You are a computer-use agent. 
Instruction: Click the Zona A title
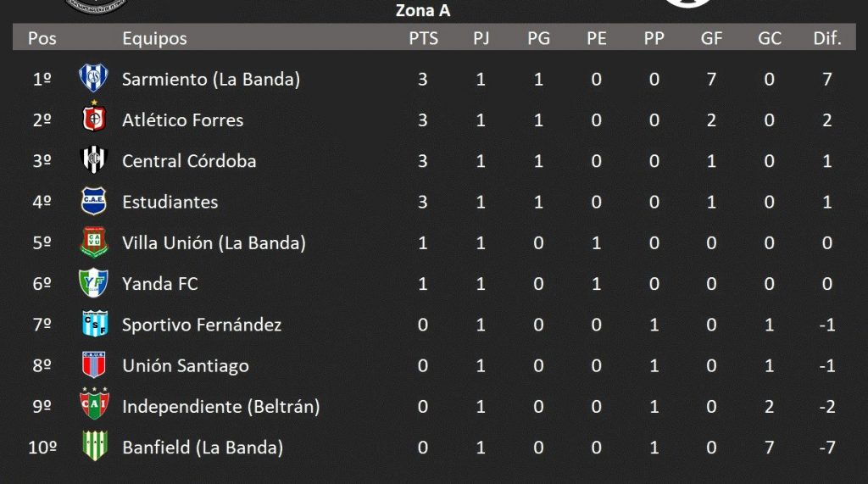(423, 10)
